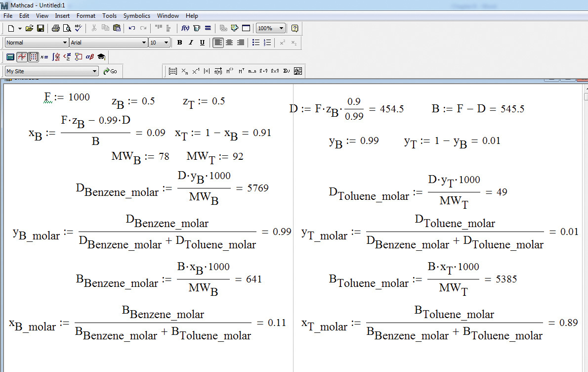The image size is (588, 372).
Task: Open the Calculus toolbar icon
Action: tap(56, 57)
